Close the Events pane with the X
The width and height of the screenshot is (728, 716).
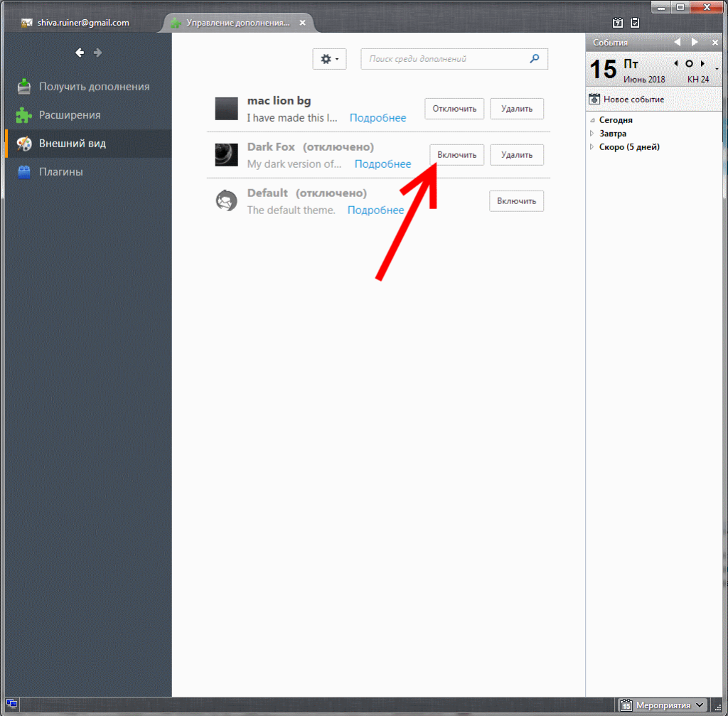click(x=714, y=43)
